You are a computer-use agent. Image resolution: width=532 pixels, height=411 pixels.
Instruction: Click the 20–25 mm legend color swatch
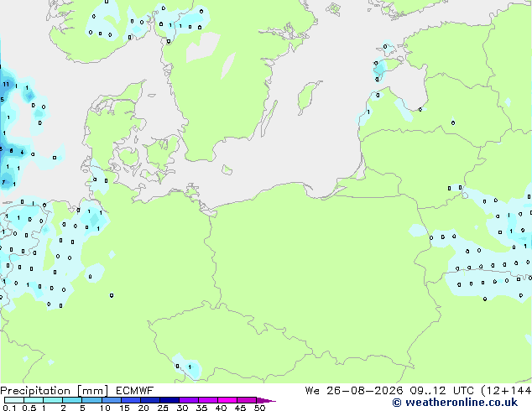(149, 400)
